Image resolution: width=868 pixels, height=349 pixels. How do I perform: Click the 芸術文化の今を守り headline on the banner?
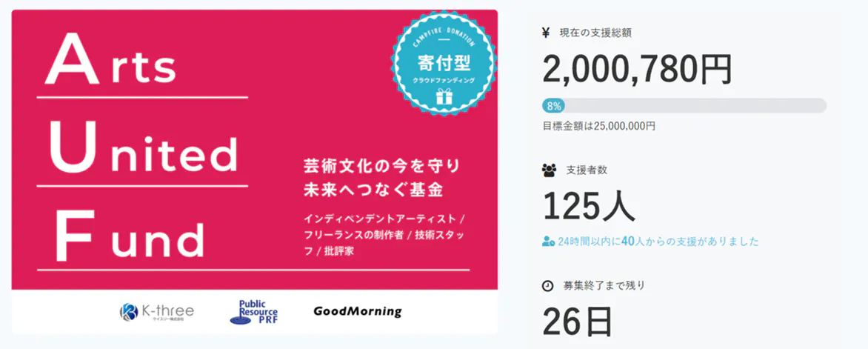[x=382, y=164]
